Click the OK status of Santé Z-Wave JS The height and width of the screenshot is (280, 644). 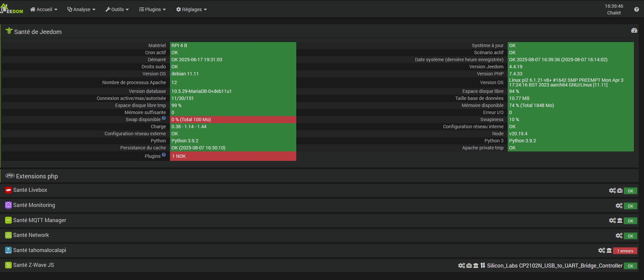point(630,266)
